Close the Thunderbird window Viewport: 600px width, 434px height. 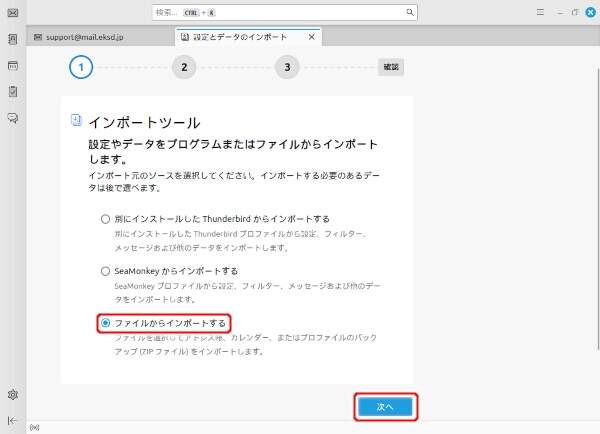pos(591,12)
